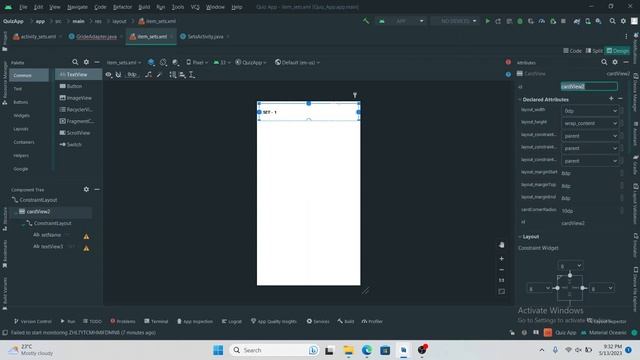Image resolution: width=640 pixels, height=360 pixels.
Task: Switch to Code view mode
Action: coord(572,51)
